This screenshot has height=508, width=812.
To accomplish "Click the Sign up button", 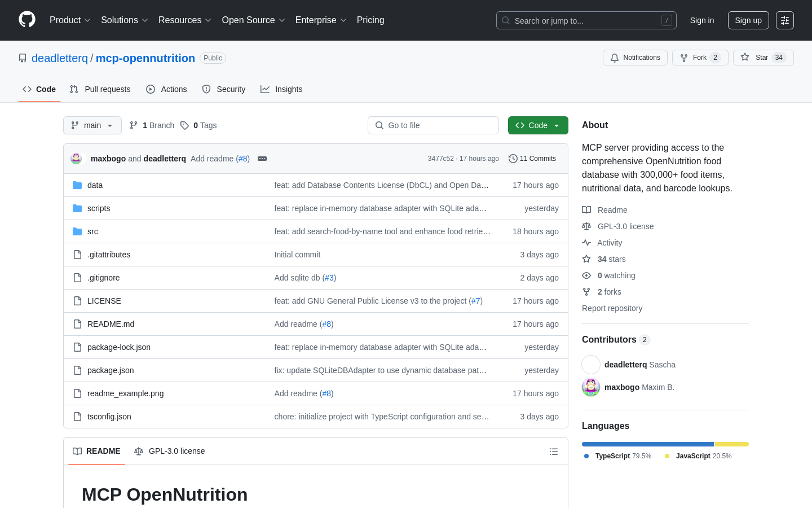I will click(748, 20).
